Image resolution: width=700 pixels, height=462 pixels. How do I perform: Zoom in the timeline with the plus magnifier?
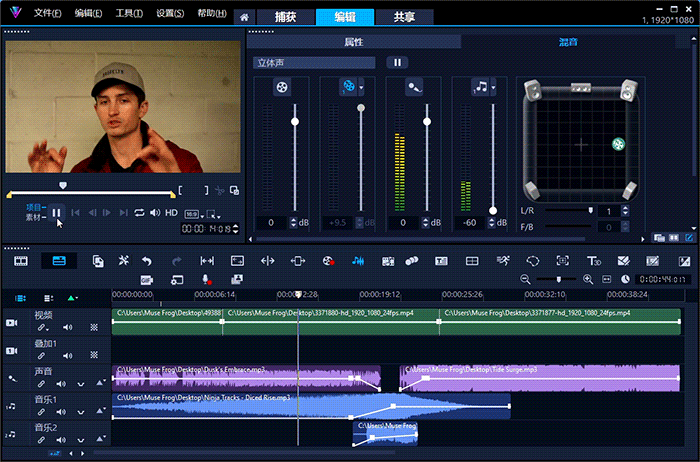tap(588, 279)
